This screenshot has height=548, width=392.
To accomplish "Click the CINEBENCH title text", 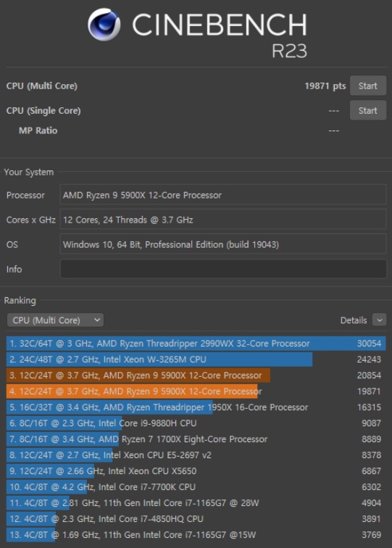I will click(220, 25).
